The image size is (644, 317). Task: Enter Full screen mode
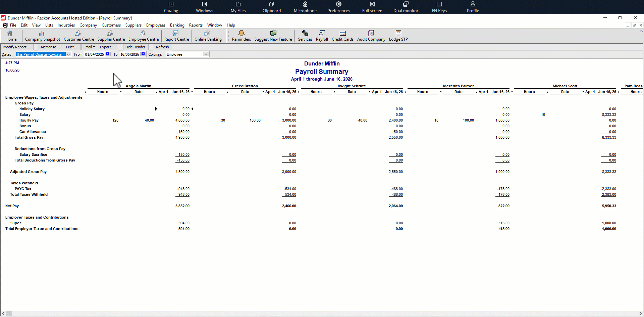(x=372, y=7)
